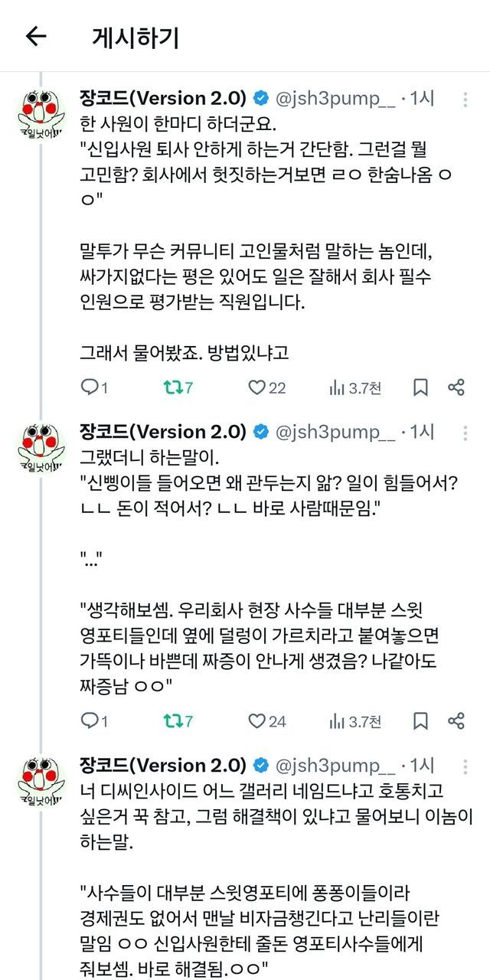Open more options for second post
490x980 pixels.
[x=465, y=433]
